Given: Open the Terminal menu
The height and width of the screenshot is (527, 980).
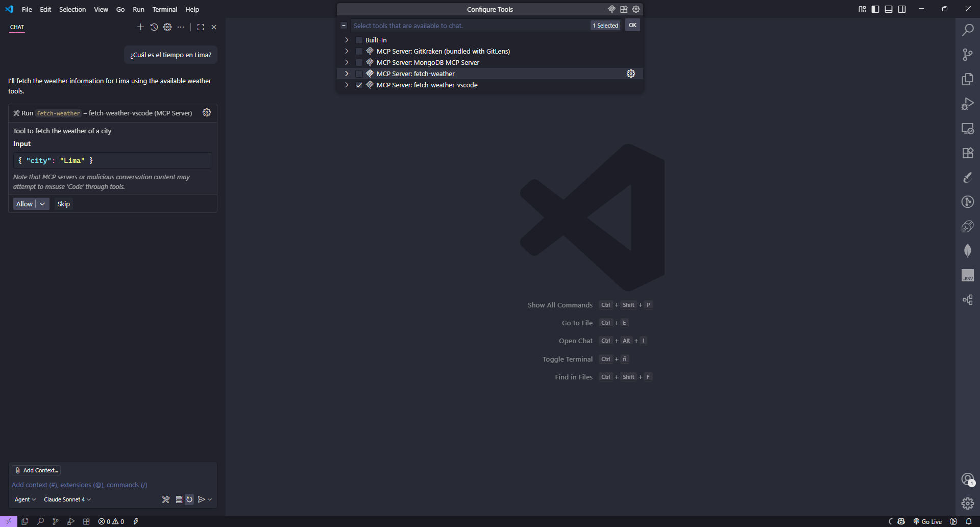Looking at the screenshot, I should click(x=165, y=9).
